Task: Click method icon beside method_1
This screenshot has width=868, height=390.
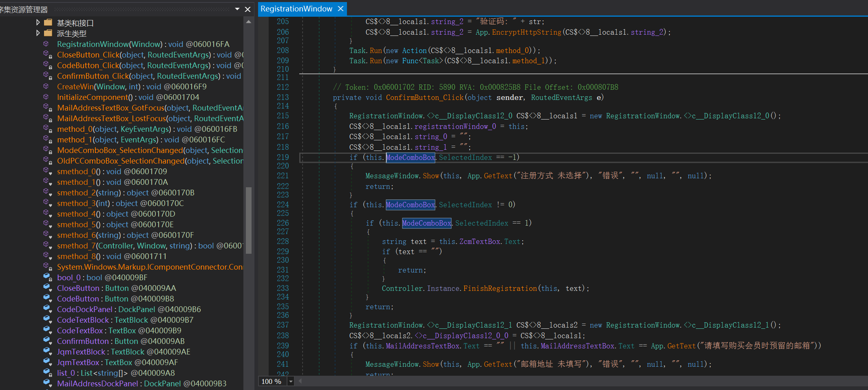Action: point(48,140)
